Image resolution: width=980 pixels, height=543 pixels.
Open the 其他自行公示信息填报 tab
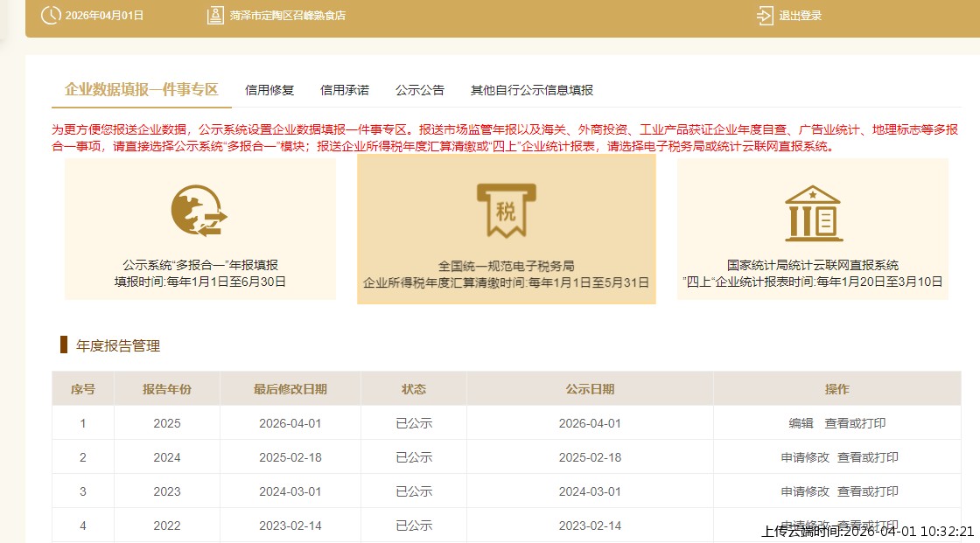click(531, 90)
